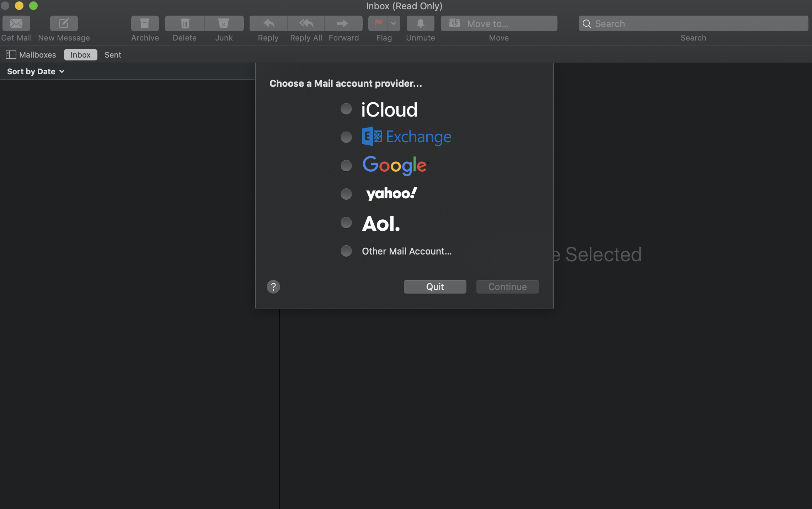
Task: Show the Mailboxes sidebar
Action: [x=31, y=55]
